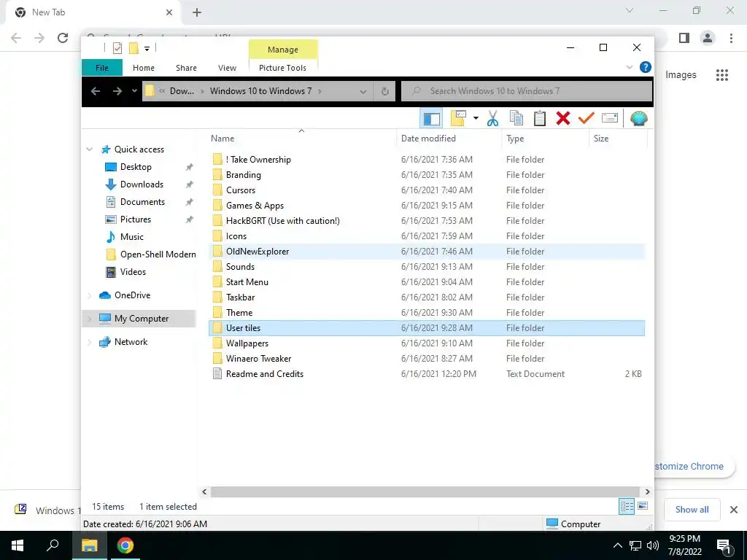Image resolution: width=747 pixels, height=560 pixels.
Task: Click the blue Help question mark icon
Action: click(646, 67)
